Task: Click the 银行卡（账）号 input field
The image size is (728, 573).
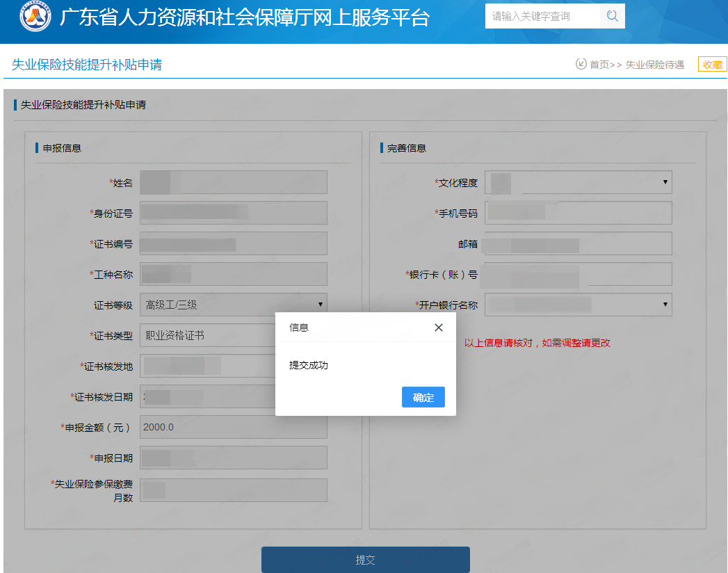Action: [578, 274]
